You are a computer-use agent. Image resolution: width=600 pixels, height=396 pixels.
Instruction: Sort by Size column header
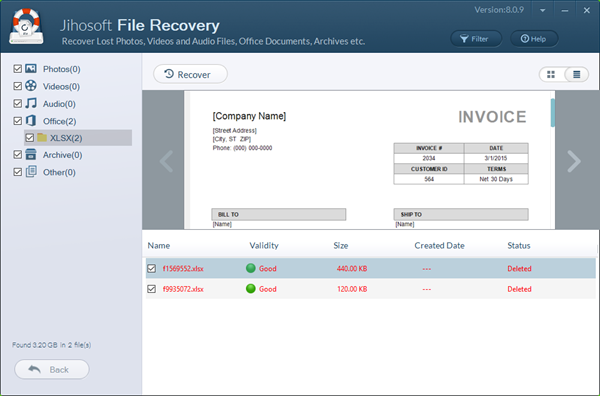(341, 246)
